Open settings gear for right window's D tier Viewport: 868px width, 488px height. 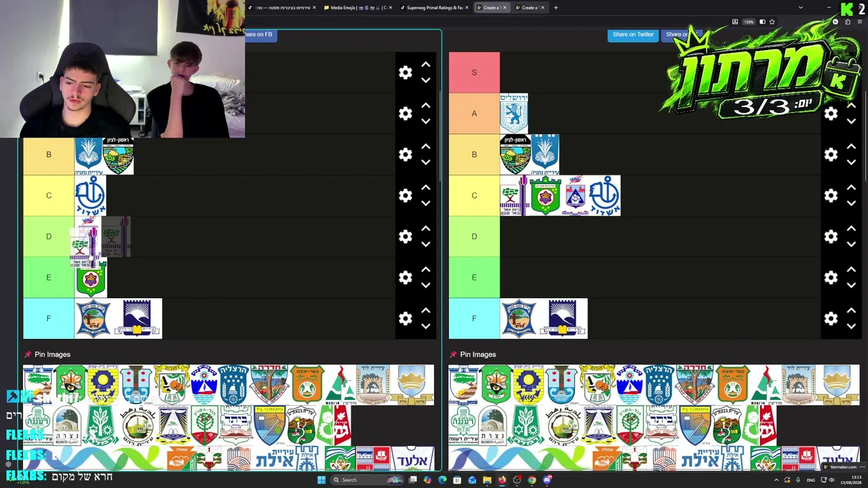831,237
